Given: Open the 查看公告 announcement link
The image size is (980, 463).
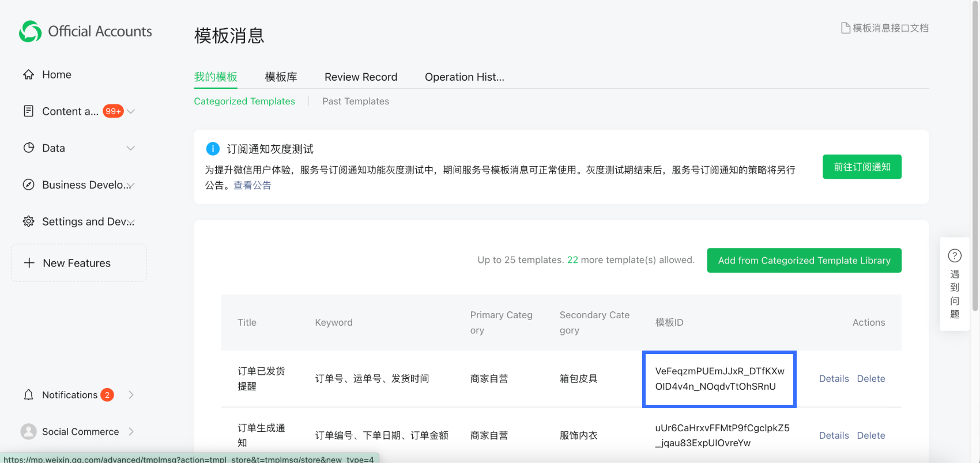Looking at the screenshot, I should pos(252,185).
